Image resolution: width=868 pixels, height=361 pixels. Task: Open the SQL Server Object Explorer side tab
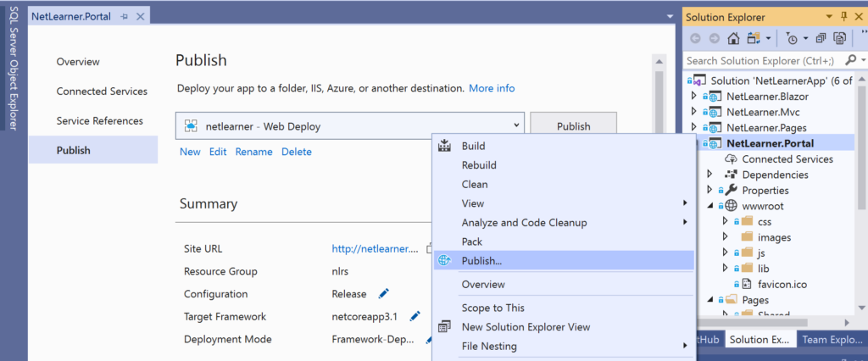pyautogui.click(x=14, y=69)
